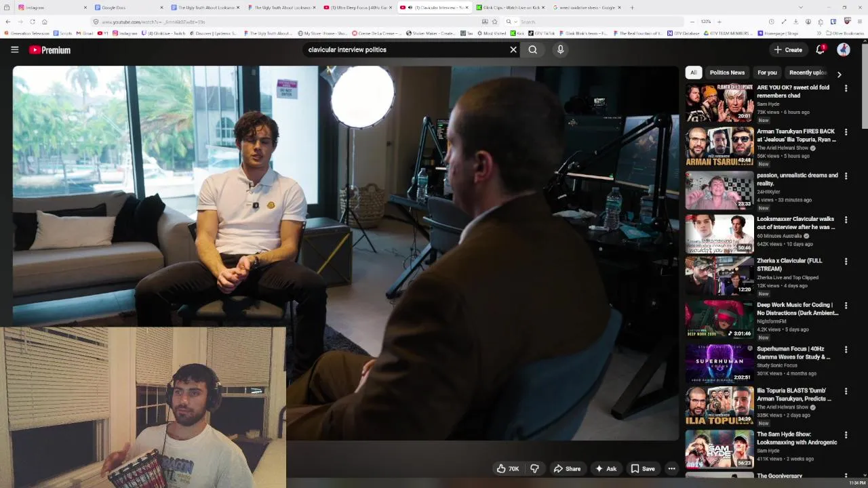868x488 pixels.
Task: Reload the current page
Action: pyautogui.click(x=32, y=22)
